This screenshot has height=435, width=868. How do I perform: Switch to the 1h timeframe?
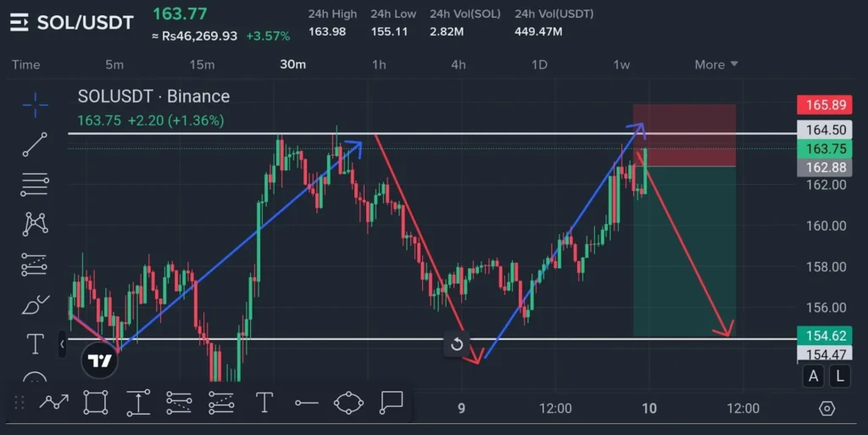[379, 64]
